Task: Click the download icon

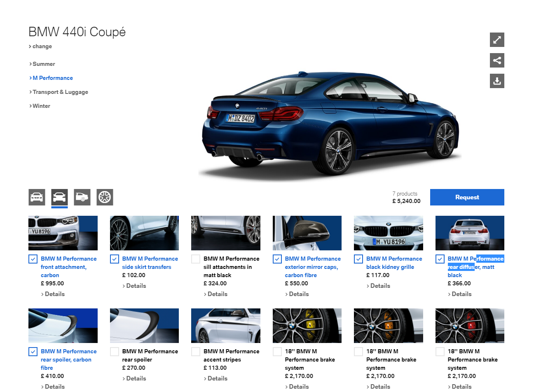Action: click(x=497, y=81)
